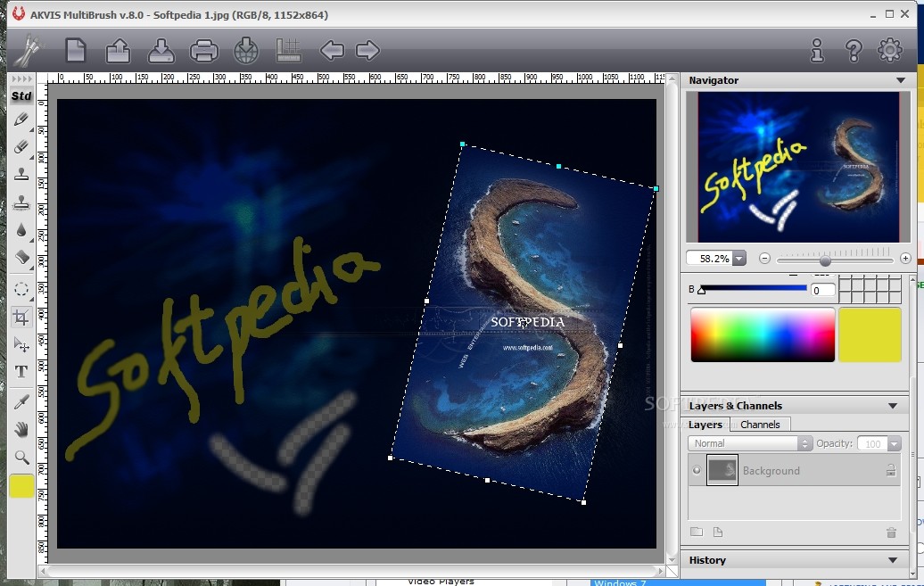Select the Hand pan tool
924x586 pixels.
pos(21,430)
